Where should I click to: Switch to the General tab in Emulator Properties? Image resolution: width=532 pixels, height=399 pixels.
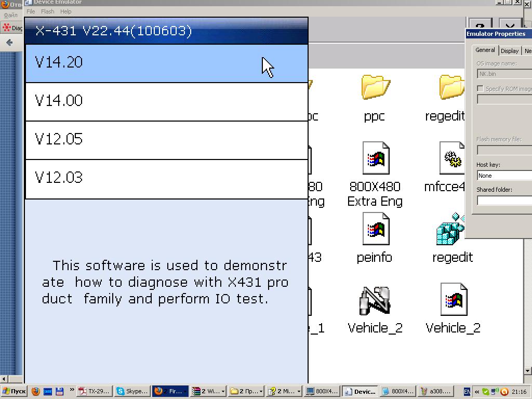[485, 50]
